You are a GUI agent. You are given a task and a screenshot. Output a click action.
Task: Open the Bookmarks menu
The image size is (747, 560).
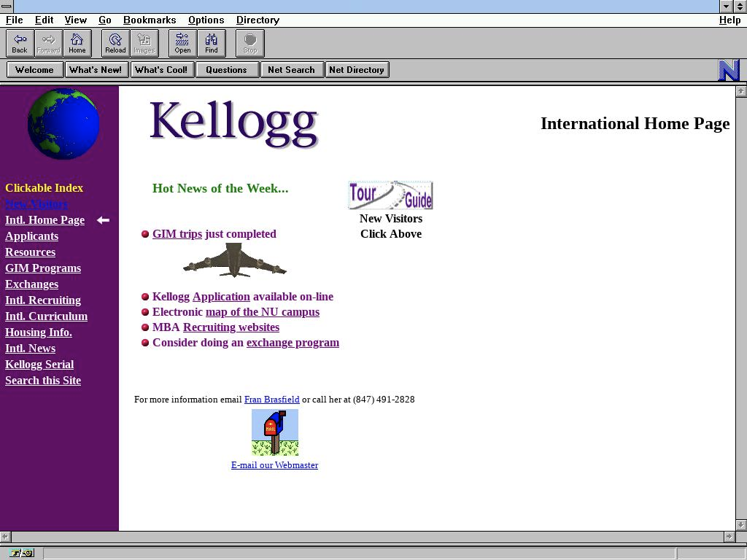[150, 20]
